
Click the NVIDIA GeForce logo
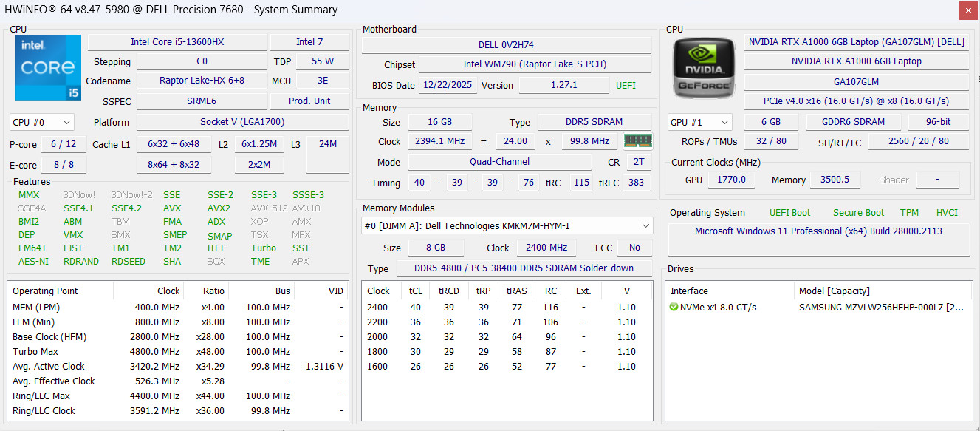tap(703, 69)
